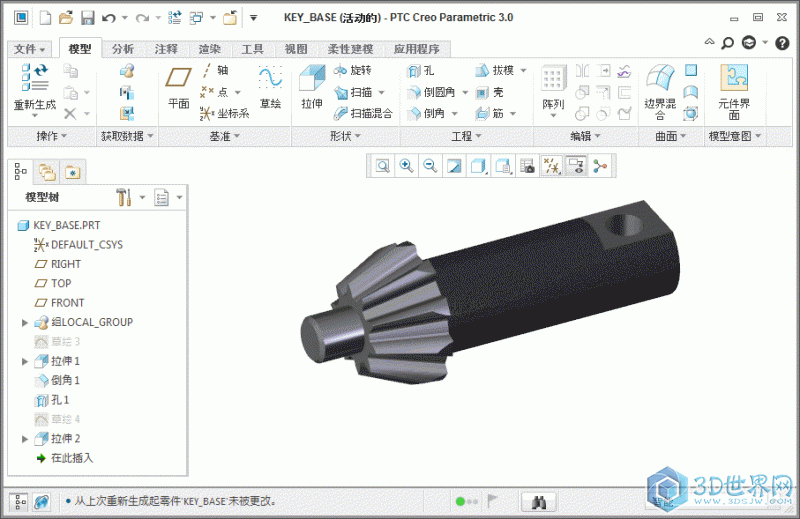
Task: Click the New file icon
Action: [46, 18]
